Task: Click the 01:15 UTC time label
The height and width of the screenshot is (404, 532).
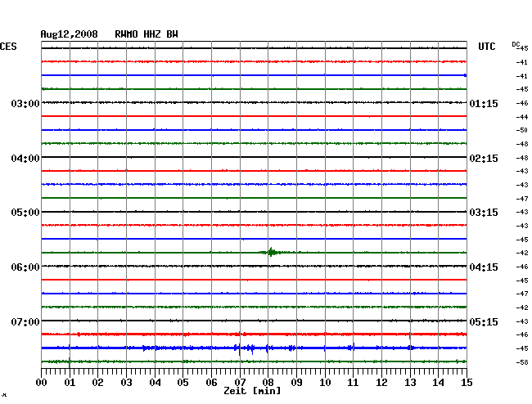Action: [484, 103]
